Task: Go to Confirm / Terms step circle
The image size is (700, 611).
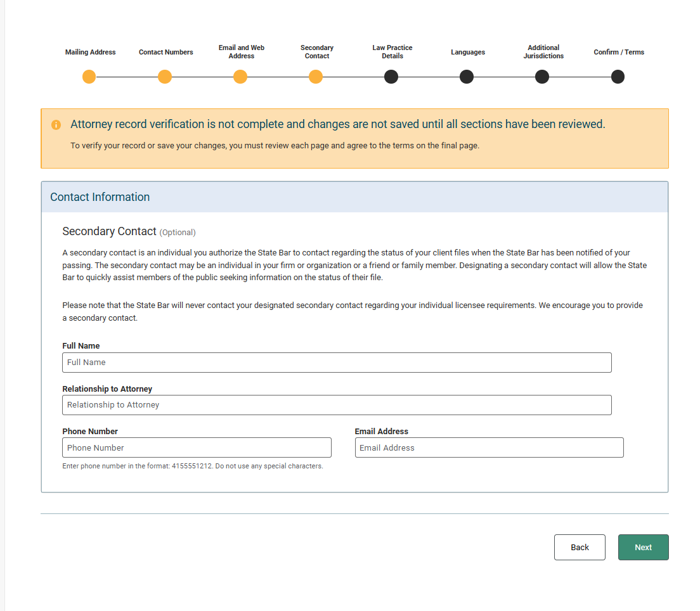Action: pyautogui.click(x=618, y=77)
